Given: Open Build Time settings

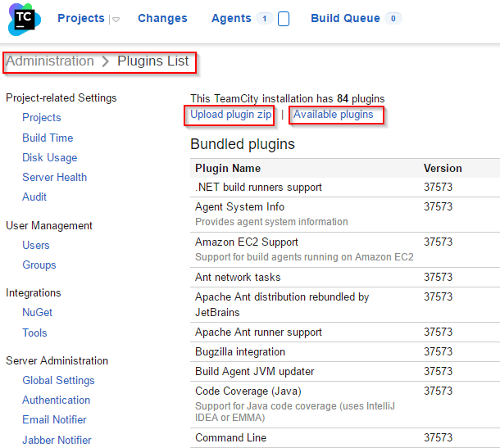Looking at the screenshot, I should (x=48, y=138).
